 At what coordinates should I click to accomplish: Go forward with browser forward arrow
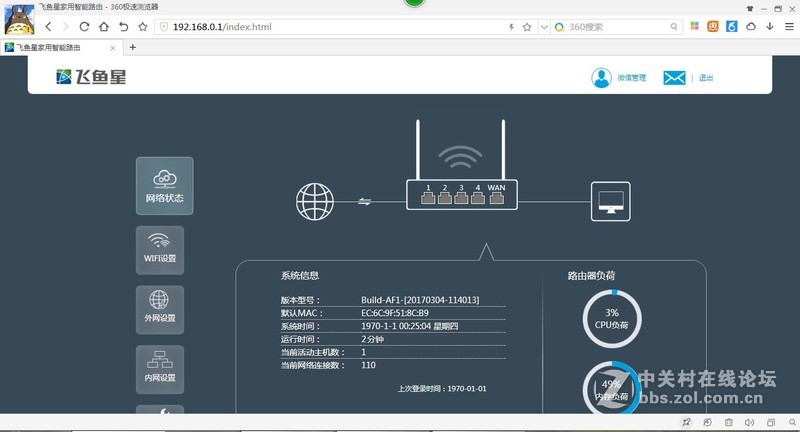pyautogui.click(x=65, y=27)
